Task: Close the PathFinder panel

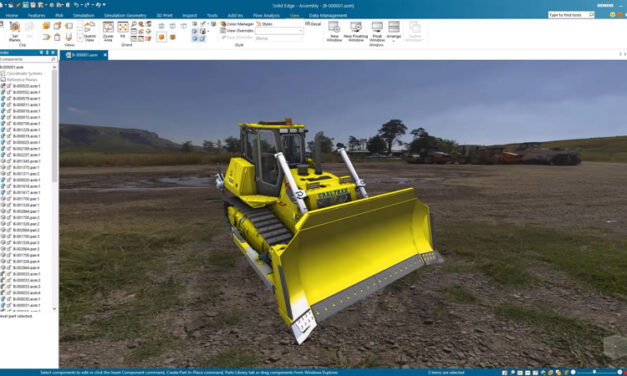Action: coord(53,52)
